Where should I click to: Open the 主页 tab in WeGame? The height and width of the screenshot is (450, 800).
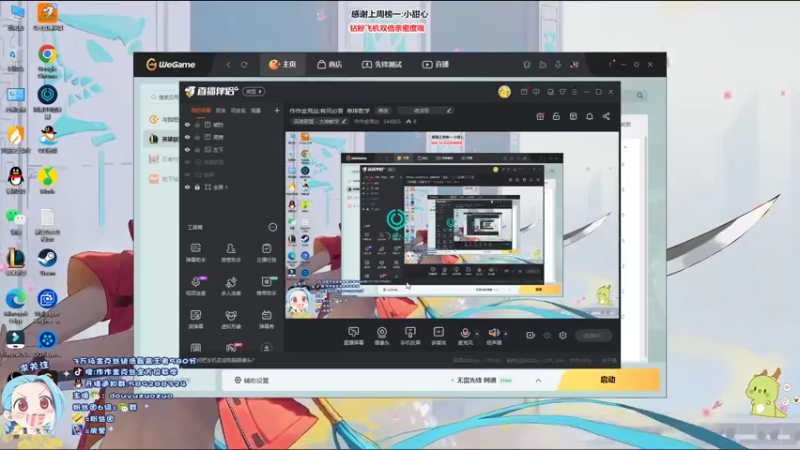(x=283, y=64)
